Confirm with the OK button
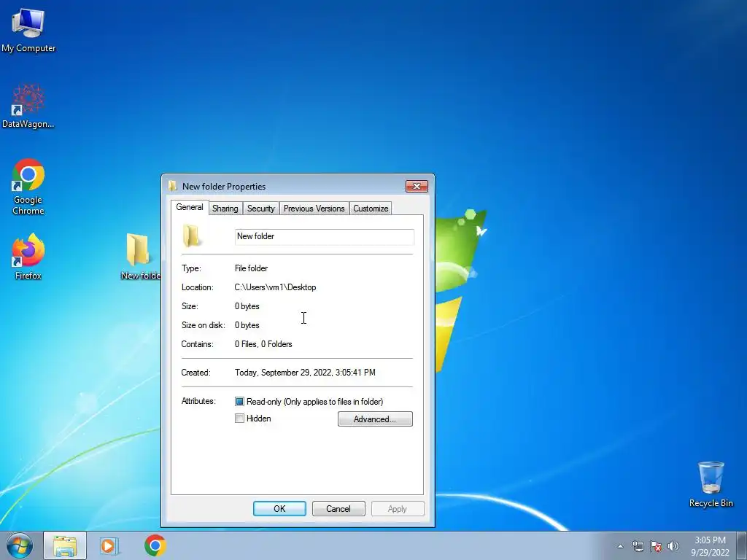Image resolution: width=747 pixels, height=560 pixels. [x=279, y=508]
